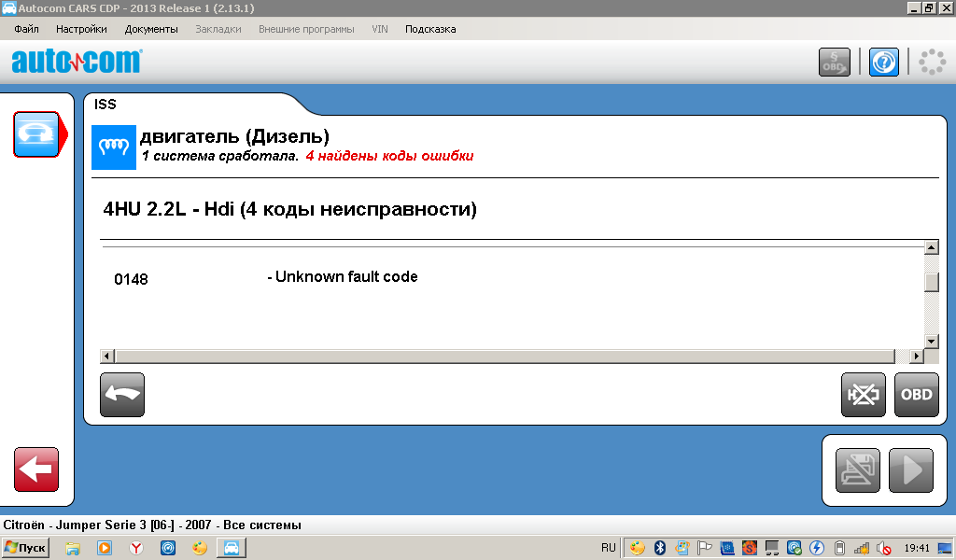The image size is (956, 560).
Task: Click '4 найдены коды ошибки' red text
Action: click(x=389, y=156)
